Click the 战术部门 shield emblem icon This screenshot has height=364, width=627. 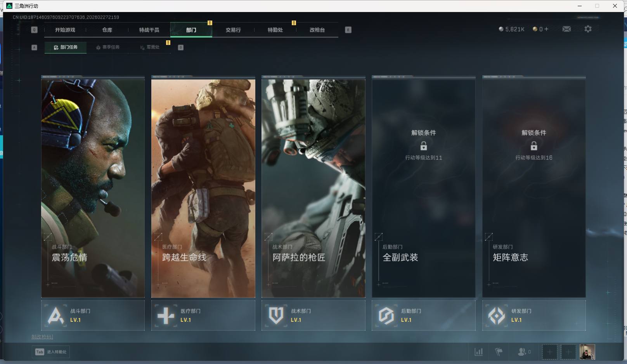coord(276,316)
